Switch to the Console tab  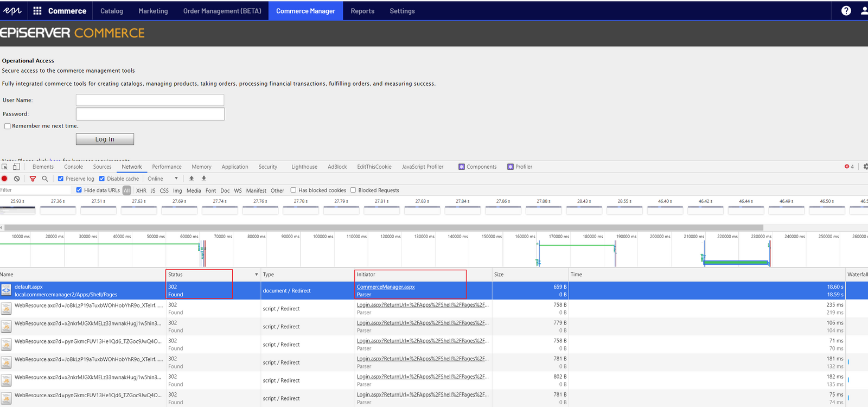click(x=73, y=167)
